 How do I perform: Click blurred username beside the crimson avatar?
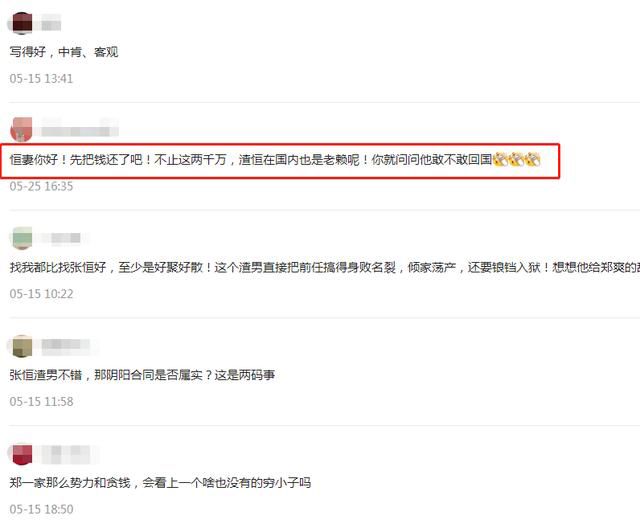coord(66,454)
